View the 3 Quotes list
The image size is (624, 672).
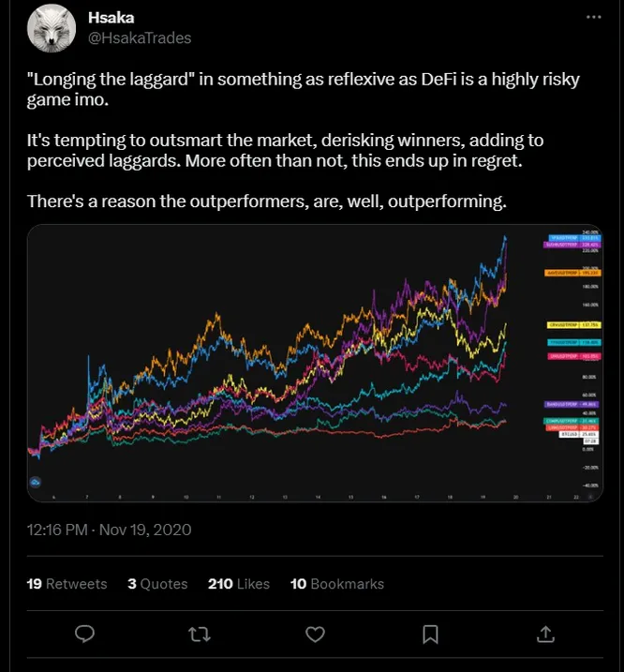157,584
